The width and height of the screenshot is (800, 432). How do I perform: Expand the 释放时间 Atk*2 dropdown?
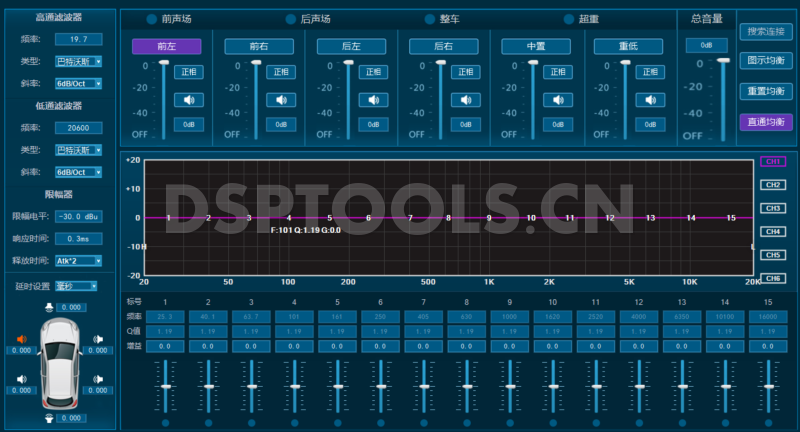point(78,261)
